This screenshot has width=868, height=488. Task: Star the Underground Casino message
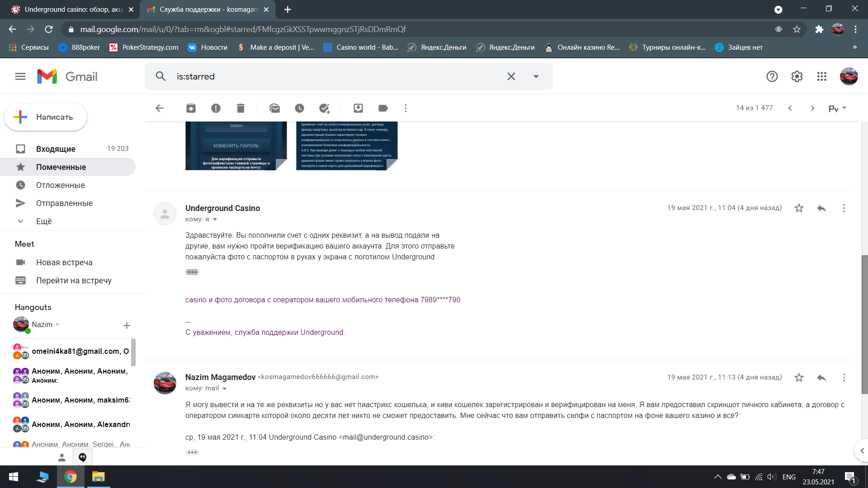point(799,208)
